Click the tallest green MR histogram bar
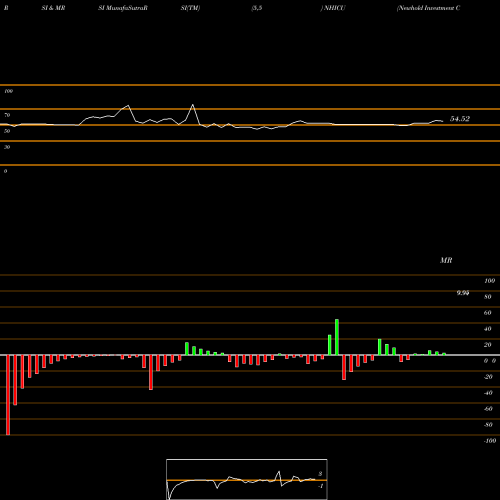The image size is (500, 500). [337, 337]
